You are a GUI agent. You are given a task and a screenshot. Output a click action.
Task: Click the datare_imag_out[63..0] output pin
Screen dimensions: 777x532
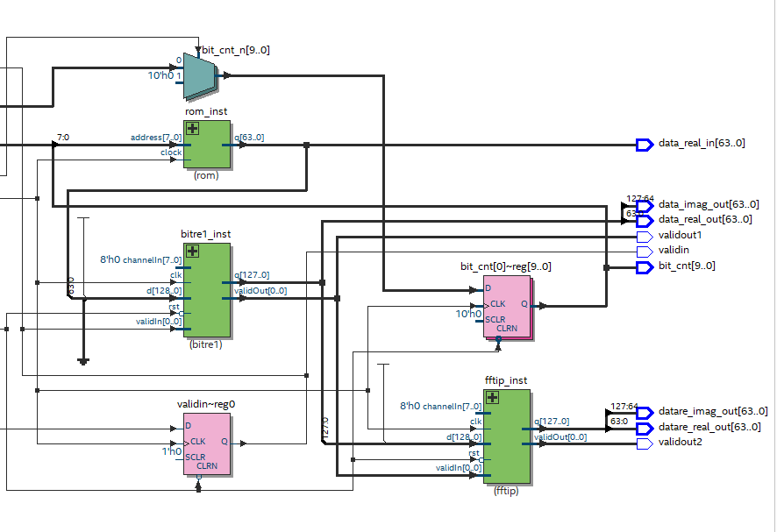pos(645,413)
